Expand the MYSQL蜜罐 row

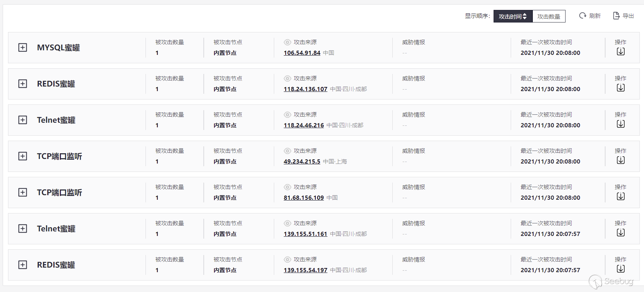point(23,48)
